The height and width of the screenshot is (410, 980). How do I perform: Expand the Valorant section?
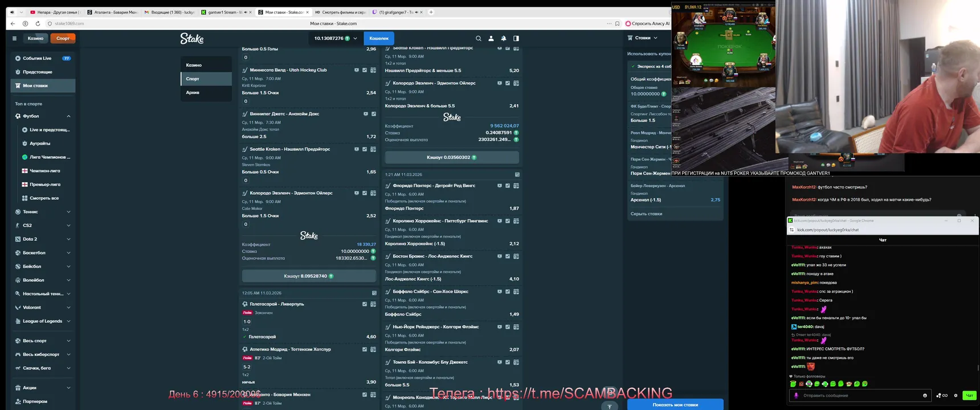pyautogui.click(x=68, y=307)
